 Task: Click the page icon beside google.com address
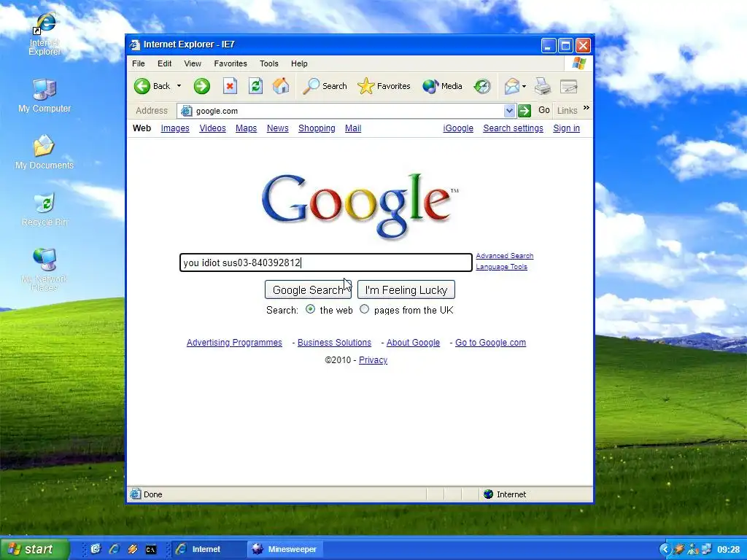point(187,111)
